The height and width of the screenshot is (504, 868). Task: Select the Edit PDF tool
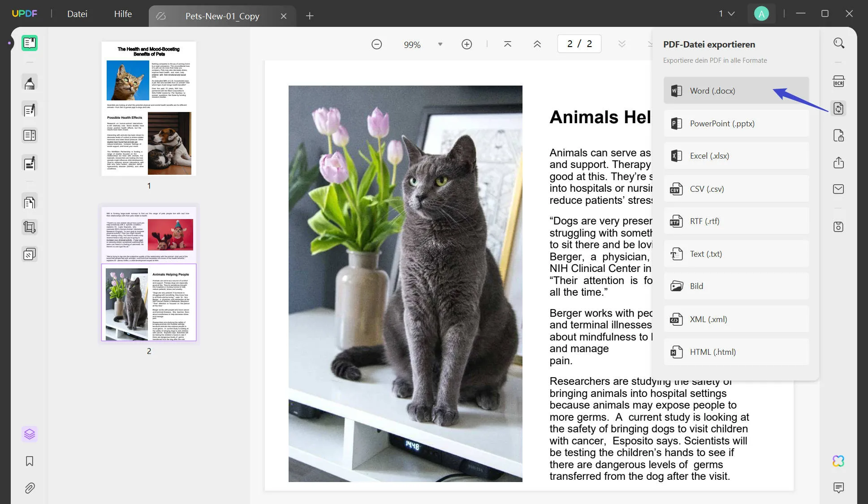click(30, 110)
